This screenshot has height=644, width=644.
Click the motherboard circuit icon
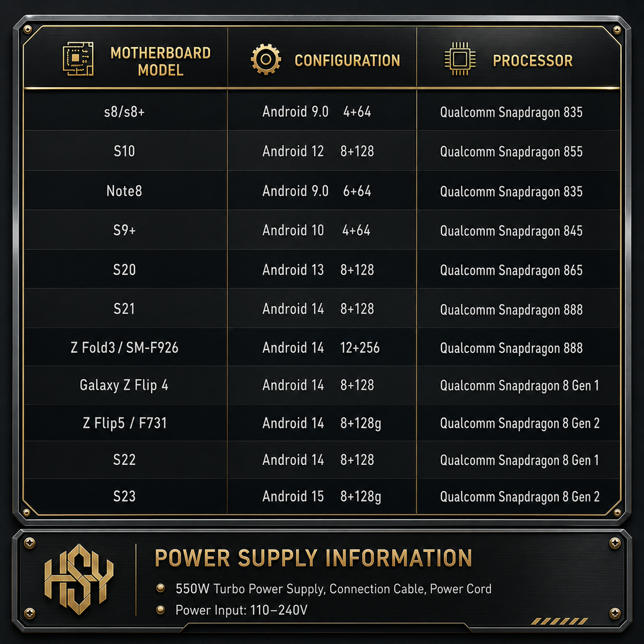click(x=78, y=59)
